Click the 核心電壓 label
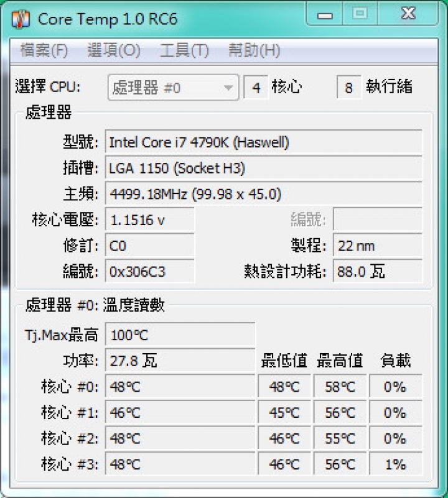The height and width of the screenshot is (498, 448). coord(65,220)
